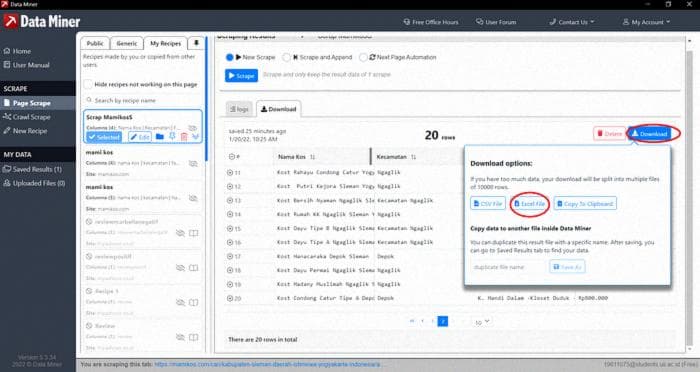Download results as Excel File
Screen dimensions: 700x372
[529, 204]
